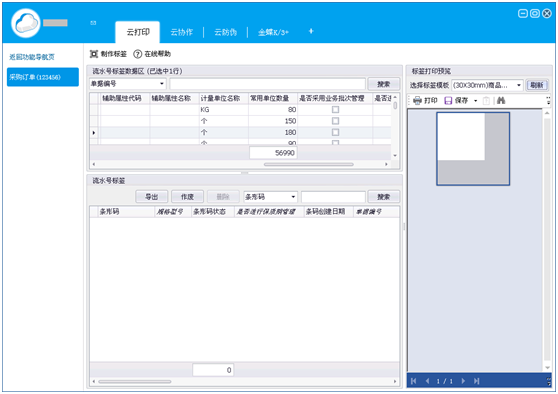Click the KG unit cell
This screenshot has height=394, width=558.
[x=223, y=110]
